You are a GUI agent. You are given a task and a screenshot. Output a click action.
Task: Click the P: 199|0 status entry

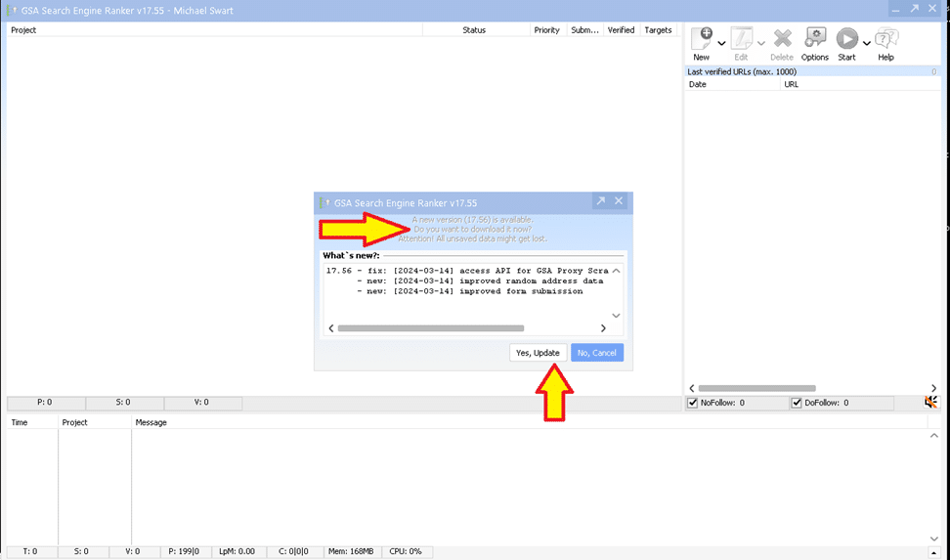(x=184, y=551)
